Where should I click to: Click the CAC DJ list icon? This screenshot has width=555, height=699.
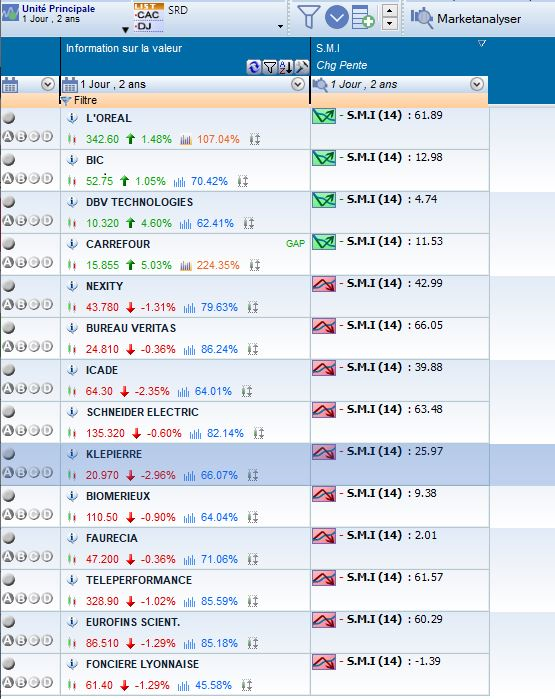148,17
